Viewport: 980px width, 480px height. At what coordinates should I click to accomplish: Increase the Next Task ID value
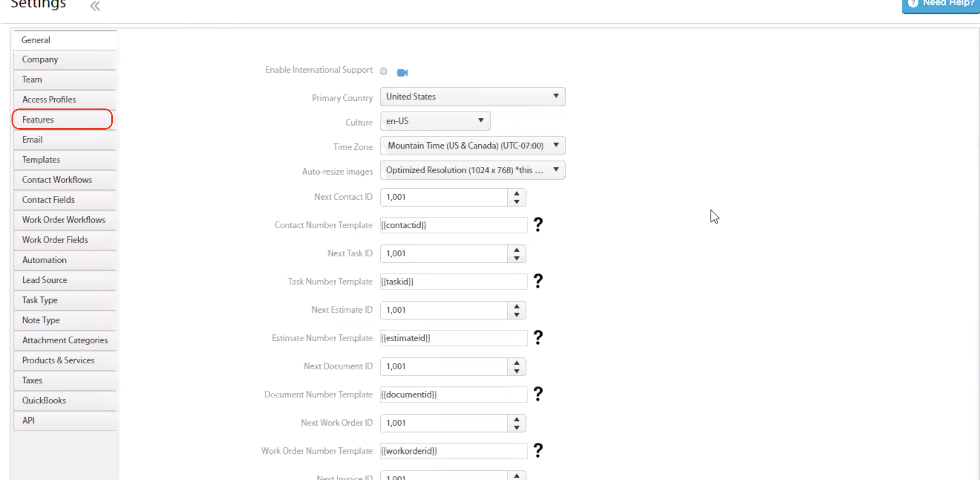[x=516, y=249]
